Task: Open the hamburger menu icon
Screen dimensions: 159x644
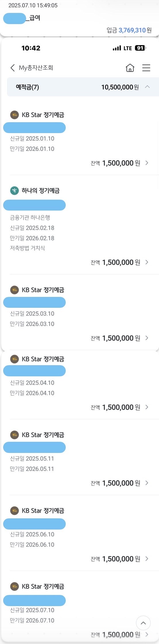Action: click(x=146, y=68)
